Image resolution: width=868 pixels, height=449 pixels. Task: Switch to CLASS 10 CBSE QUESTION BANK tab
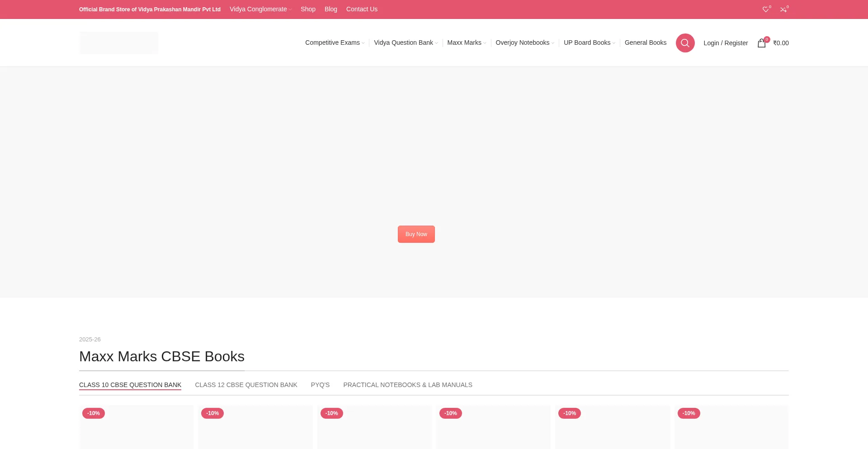130,385
